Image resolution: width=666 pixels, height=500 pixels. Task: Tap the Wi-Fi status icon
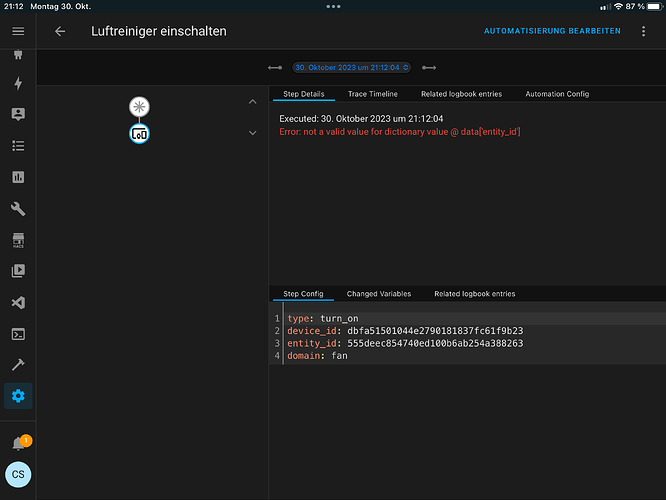[x=618, y=6]
